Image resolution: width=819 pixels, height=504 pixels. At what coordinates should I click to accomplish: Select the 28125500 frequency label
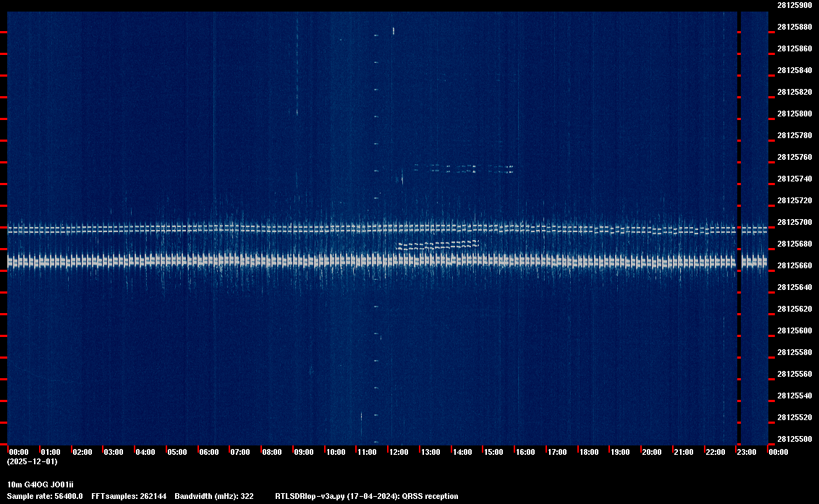pyautogui.click(x=794, y=439)
